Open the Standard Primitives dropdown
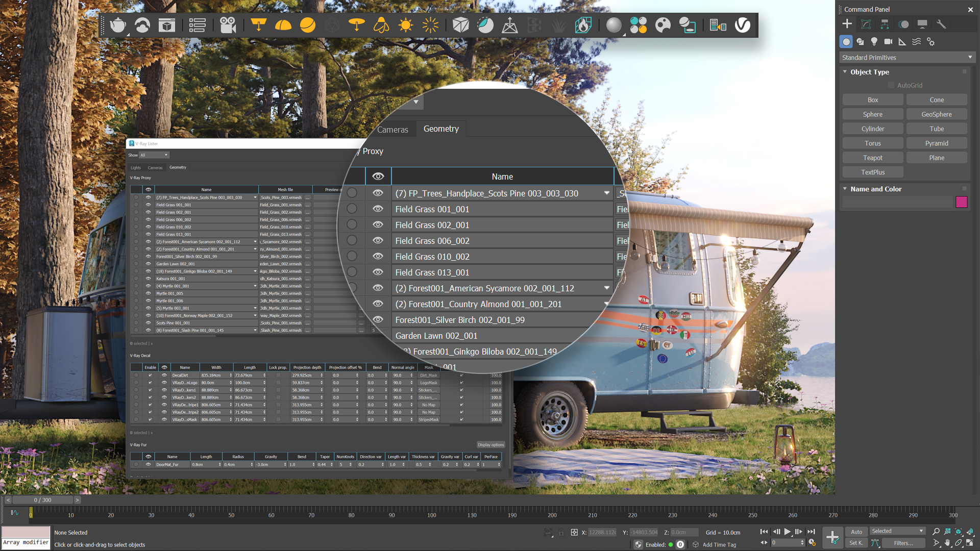The image size is (980, 551). pyautogui.click(x=906, y=58)
